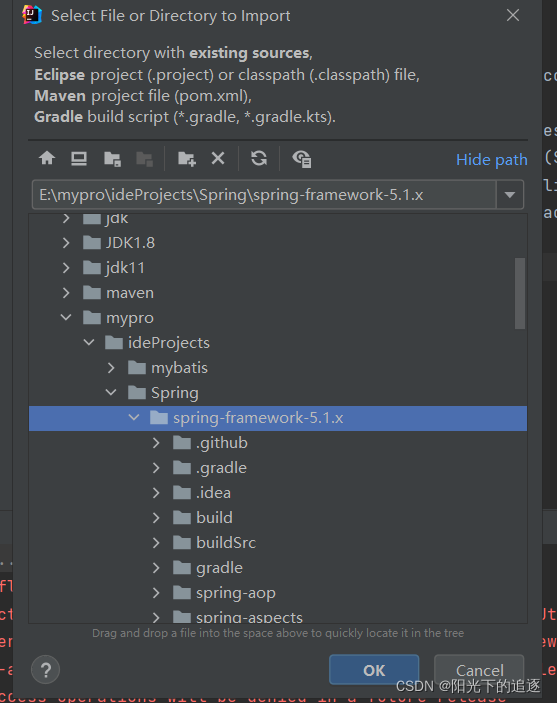
Task: Select the Spring folder row
Action: [278, 393]
